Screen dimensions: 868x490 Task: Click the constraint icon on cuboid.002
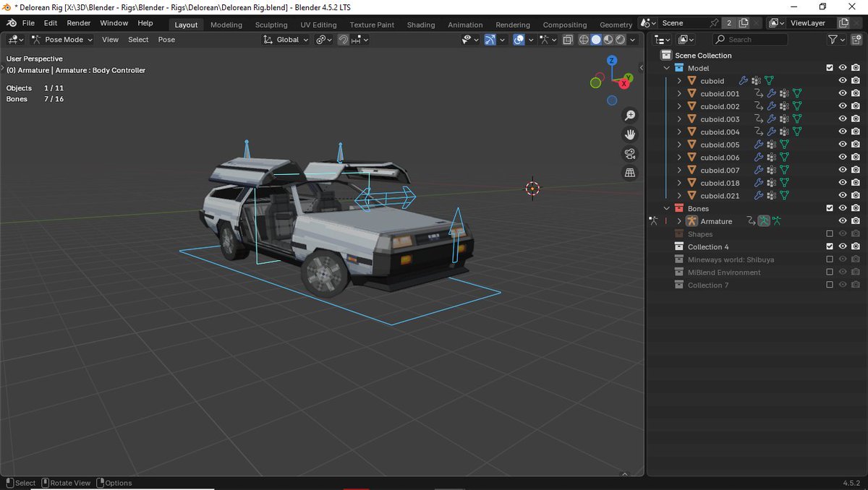pos(759,106)
